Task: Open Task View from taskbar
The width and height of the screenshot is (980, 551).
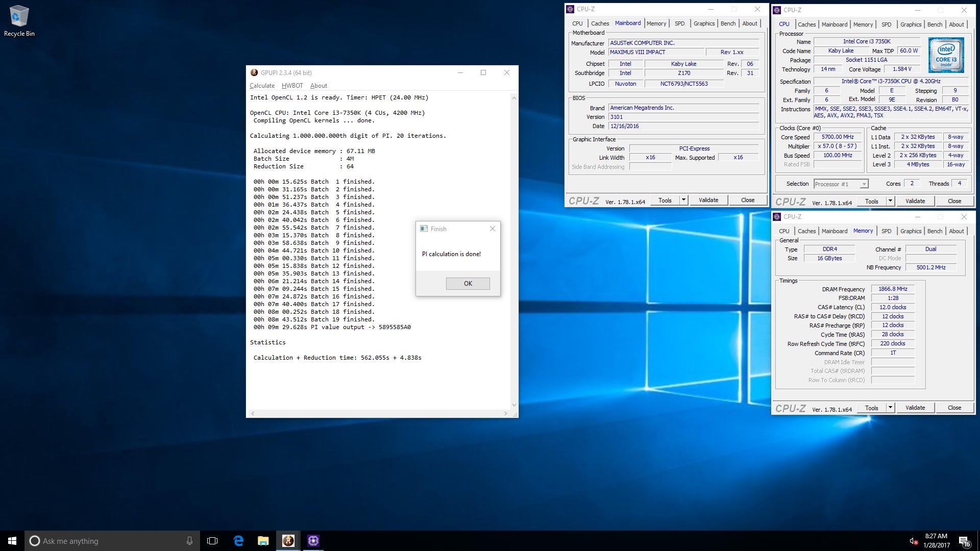Action: [212, 541]
